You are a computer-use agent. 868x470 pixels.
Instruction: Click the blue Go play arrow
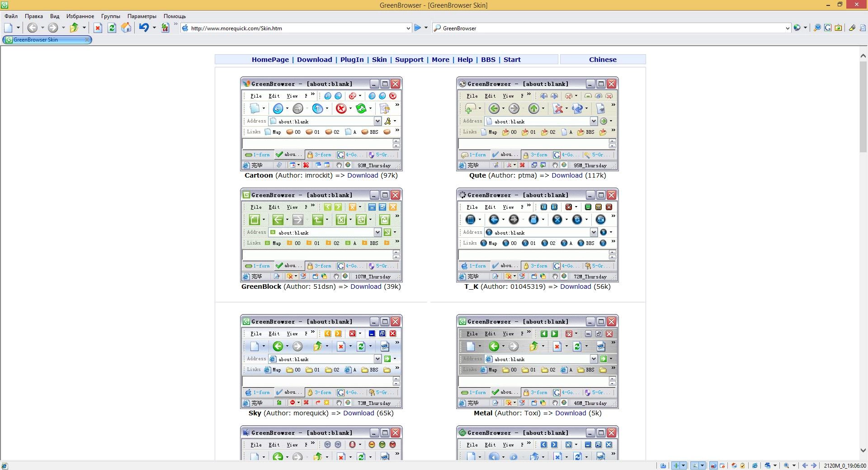tap(418, 28)
